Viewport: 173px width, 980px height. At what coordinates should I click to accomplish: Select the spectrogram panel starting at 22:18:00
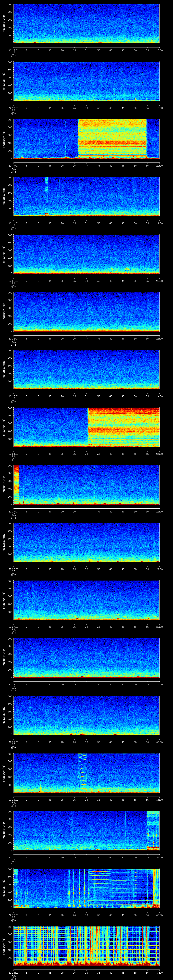pos(86,81)
